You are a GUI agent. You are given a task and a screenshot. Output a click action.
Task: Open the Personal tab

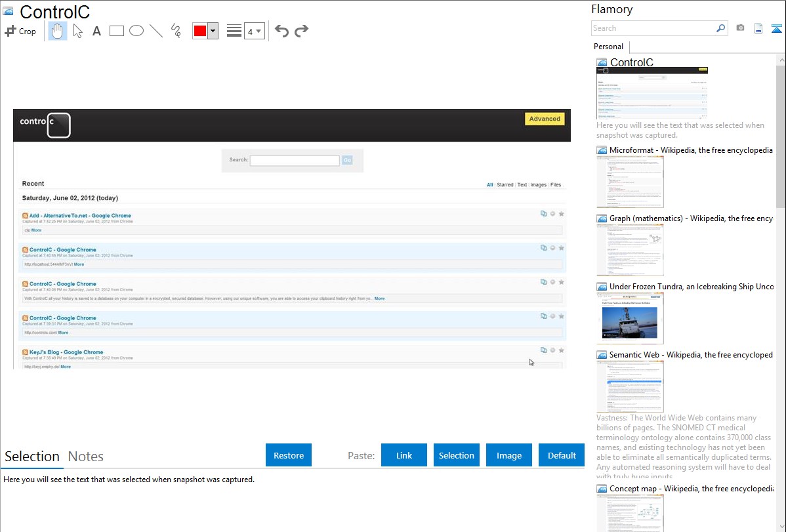[x=608, y=47]
